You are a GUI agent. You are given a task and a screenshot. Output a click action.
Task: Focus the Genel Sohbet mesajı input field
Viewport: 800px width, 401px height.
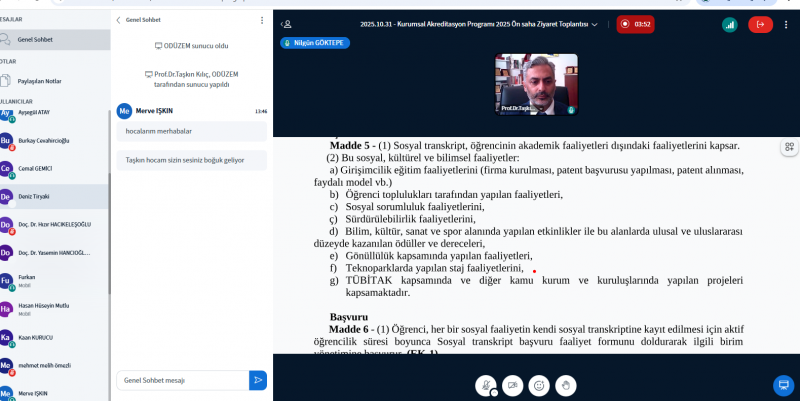click(x=181, y=380)
